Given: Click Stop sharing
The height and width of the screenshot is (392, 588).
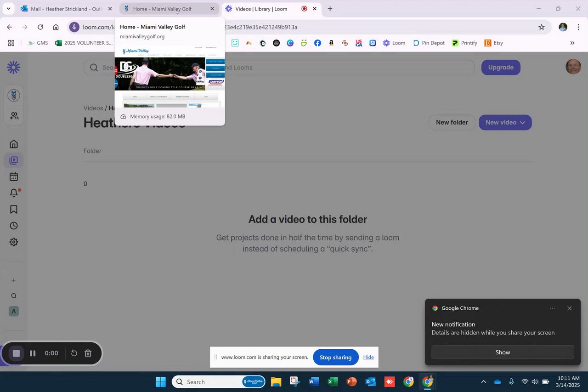Looking at the screenshot, I should [335, 357].
